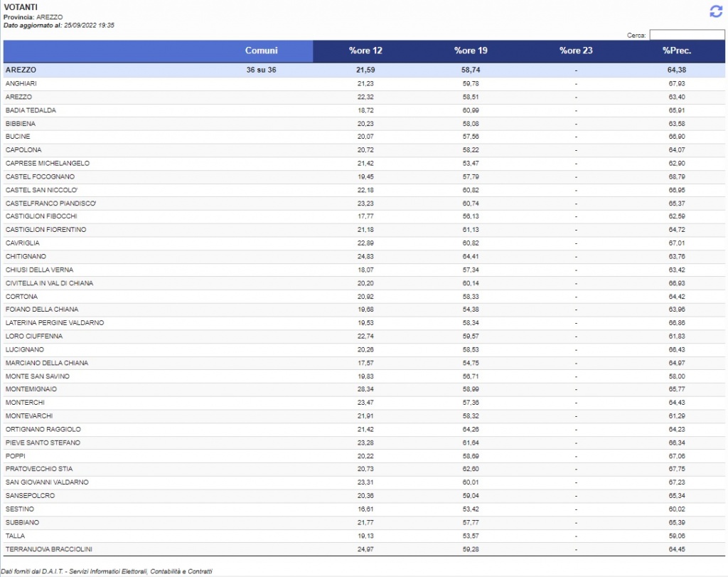Click TERRANUOVA BRACCIOLINI municipality name
728x577 pixels.
(49, 549)
